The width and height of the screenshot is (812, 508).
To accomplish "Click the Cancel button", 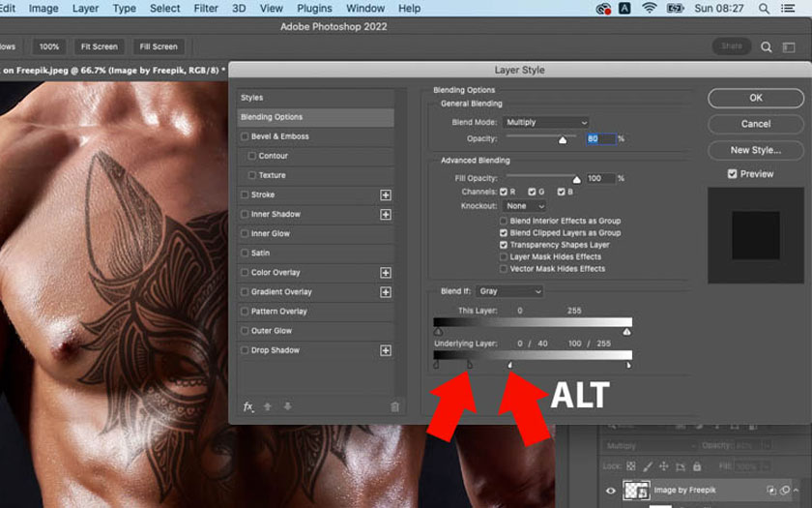I will [x=756, y=124].
